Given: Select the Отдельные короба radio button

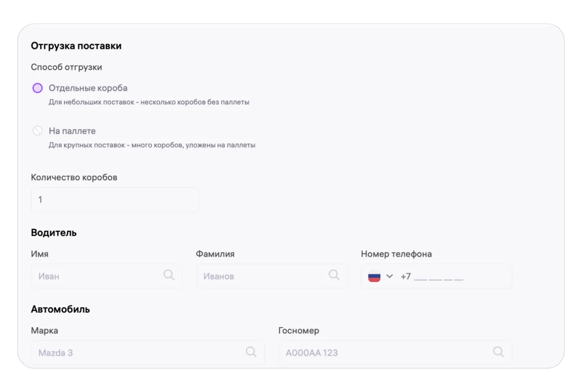Looking at the screenshot, I should coord(38,88).
